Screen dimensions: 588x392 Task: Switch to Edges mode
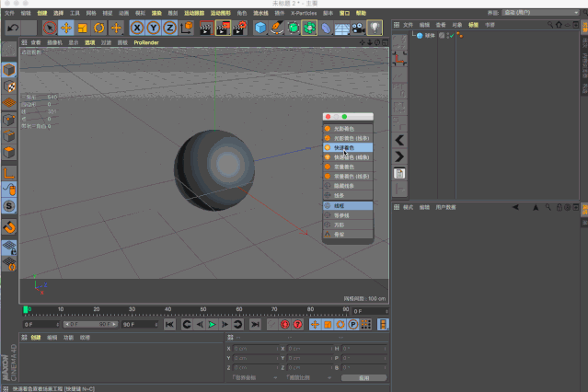(x=9, y=136)
